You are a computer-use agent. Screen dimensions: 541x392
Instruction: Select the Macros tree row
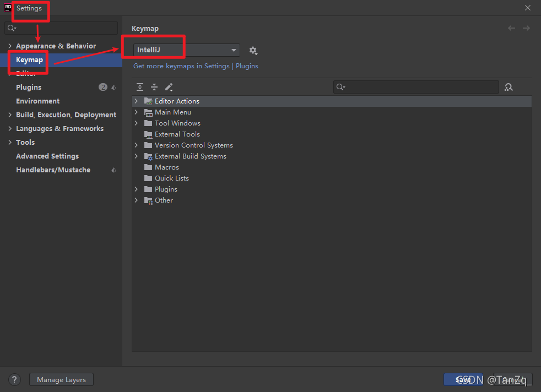332,167
